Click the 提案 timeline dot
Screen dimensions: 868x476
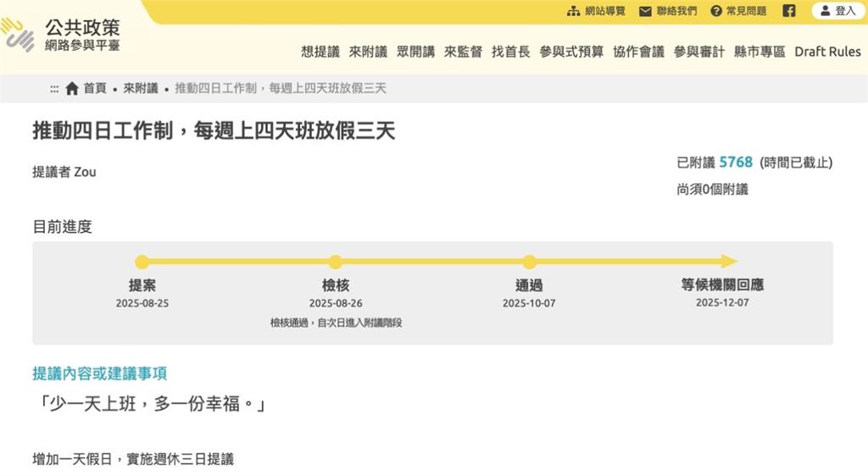click(x=142, y=262)
